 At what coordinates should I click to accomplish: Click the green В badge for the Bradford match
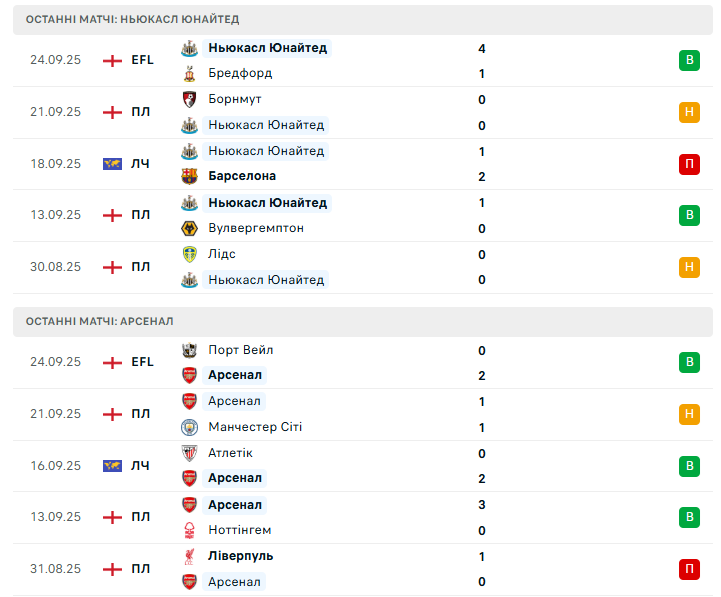pos(688,61)
